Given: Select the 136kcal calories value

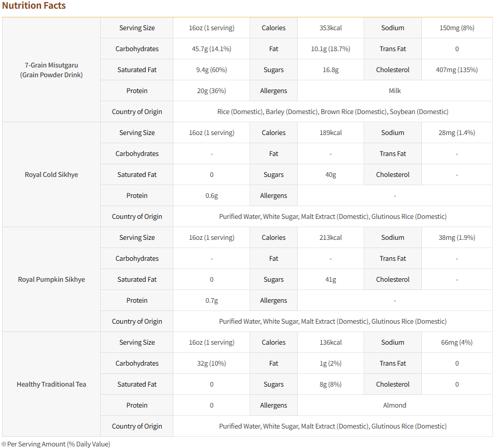Looking at the screenshot, I should 330,343.
